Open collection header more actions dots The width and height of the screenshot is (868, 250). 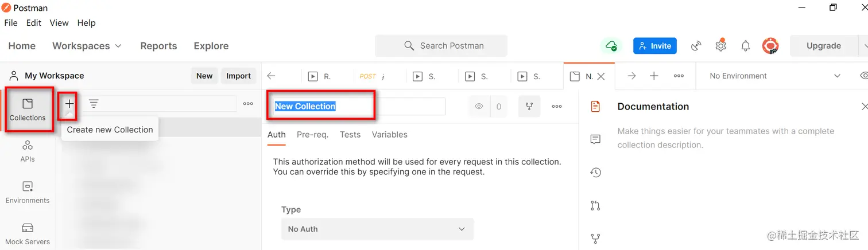[557, 106]
